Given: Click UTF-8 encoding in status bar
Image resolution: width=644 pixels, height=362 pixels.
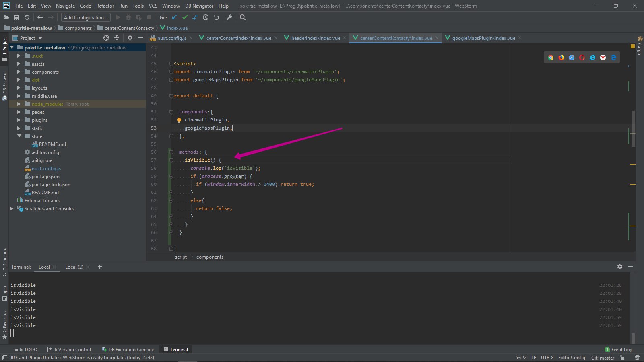Looking at the screenshot, I should (547, 358).
